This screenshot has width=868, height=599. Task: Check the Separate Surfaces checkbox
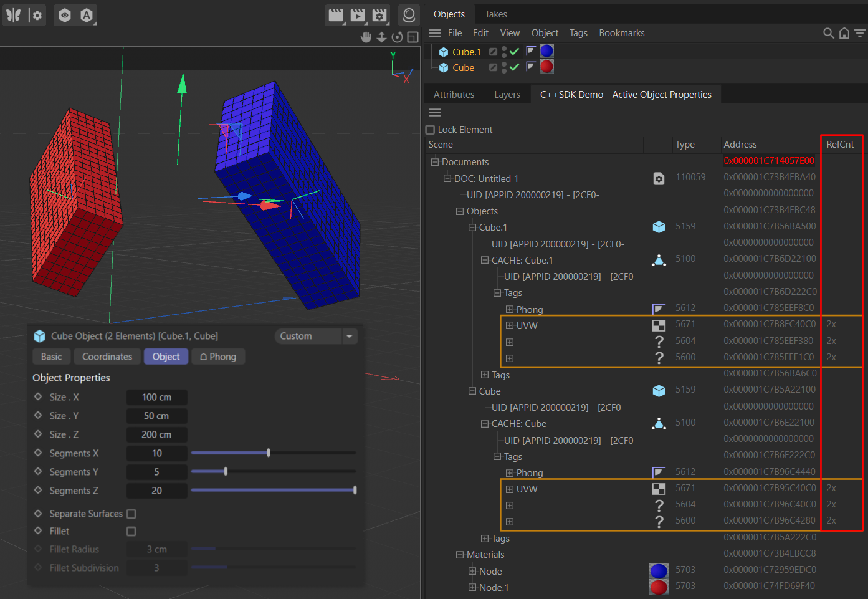(x=131, y=514)
